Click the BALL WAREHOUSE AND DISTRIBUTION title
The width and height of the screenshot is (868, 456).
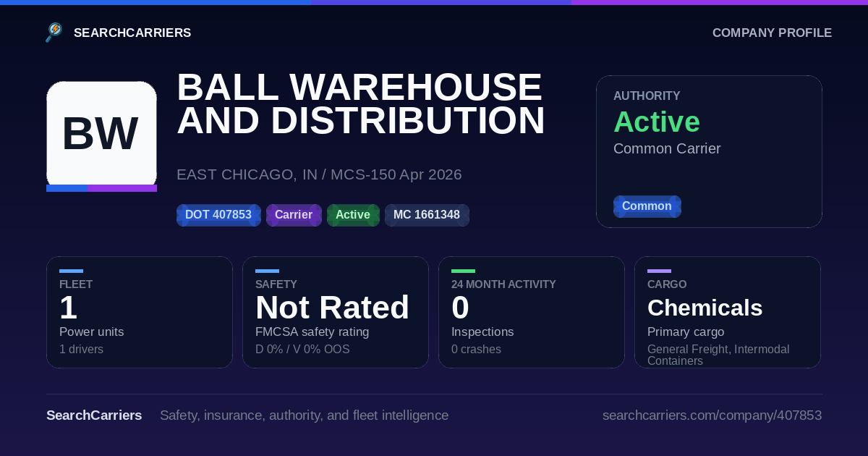(x=360, y=104)
